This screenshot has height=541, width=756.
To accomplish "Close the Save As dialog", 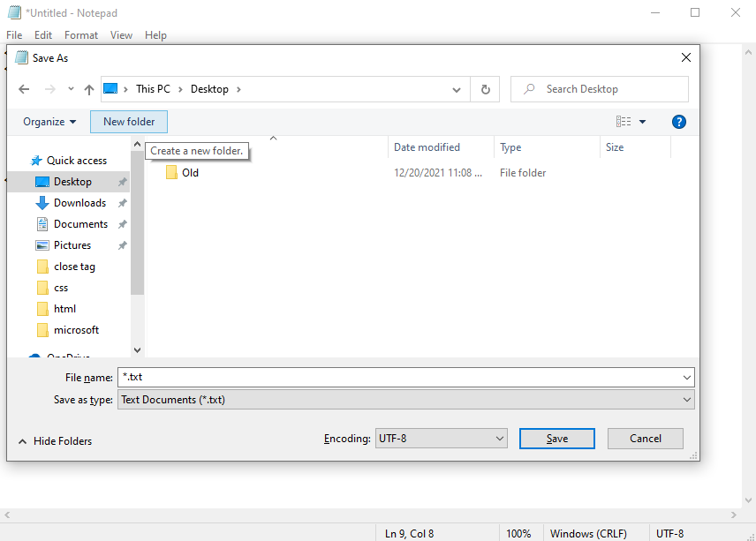I will coord(685,58).
